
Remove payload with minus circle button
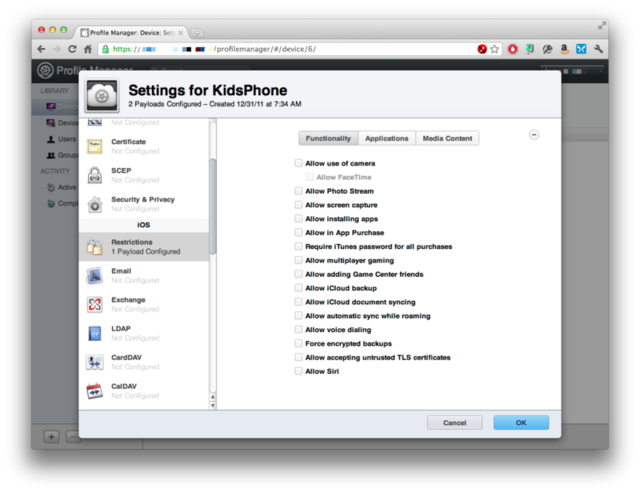534,135
